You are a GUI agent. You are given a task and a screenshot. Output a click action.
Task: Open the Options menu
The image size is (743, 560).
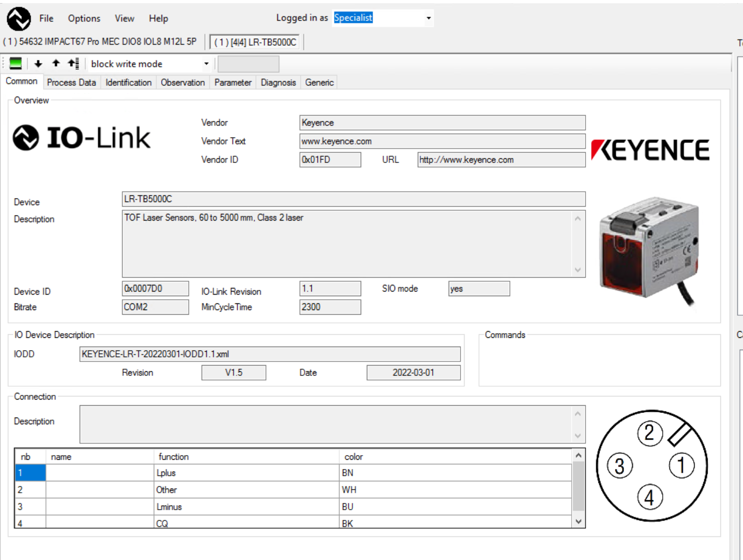(84, 19)
